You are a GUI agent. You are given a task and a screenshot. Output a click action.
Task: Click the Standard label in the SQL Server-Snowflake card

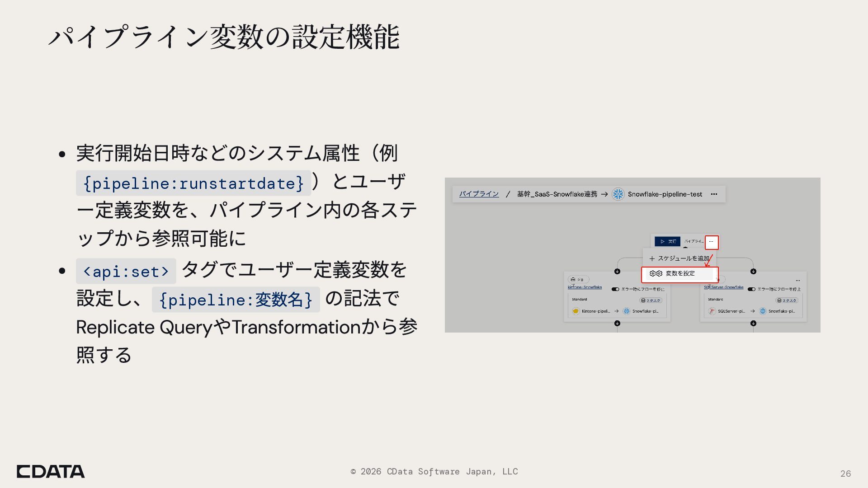point(715,299)
